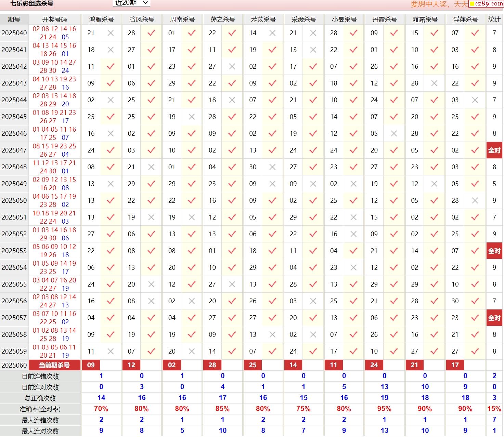This screenshot has width=504, height=437.
Task: Click the 准确率(全对率) row label
Action: click(40, 409)
